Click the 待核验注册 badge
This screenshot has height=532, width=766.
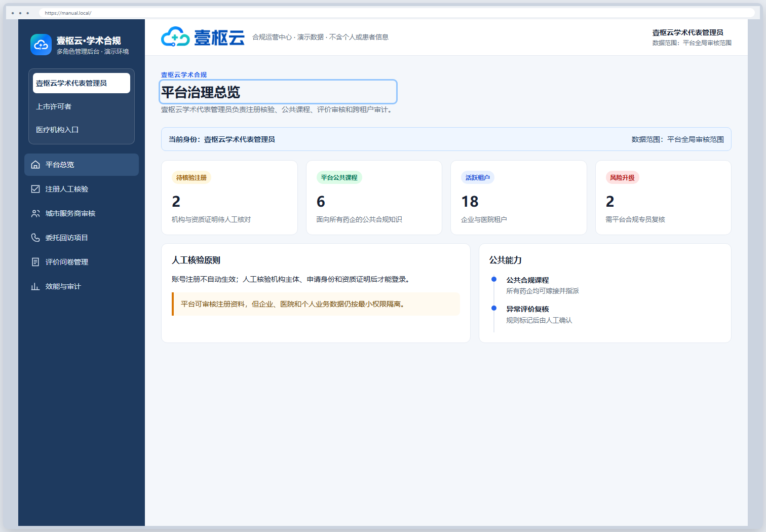(191, 177)
